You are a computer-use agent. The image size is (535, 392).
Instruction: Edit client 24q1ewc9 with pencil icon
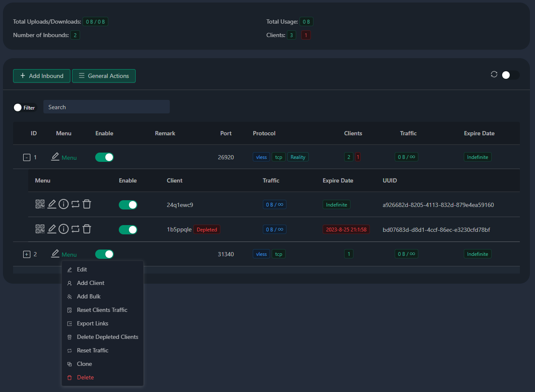pos(52,204)
